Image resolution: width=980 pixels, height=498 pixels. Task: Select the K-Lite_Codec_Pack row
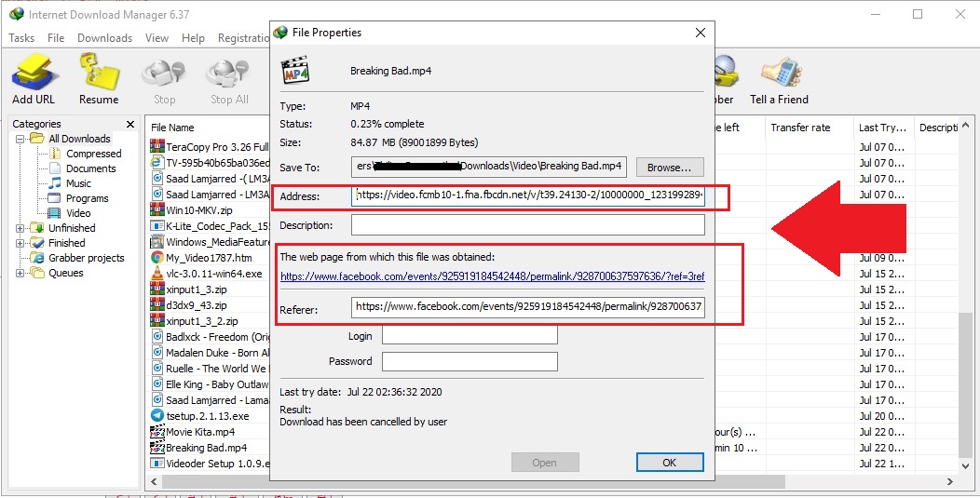pos(210,225)
